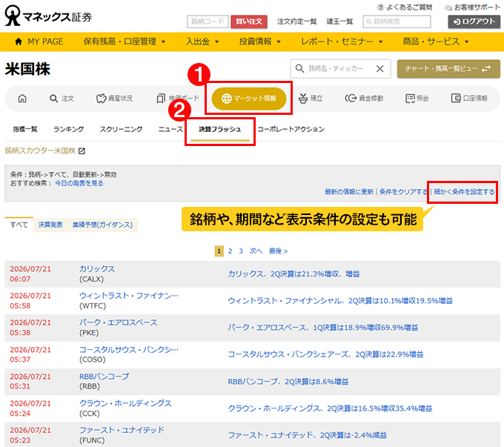Open カリックス company link

tap(97, 269)
